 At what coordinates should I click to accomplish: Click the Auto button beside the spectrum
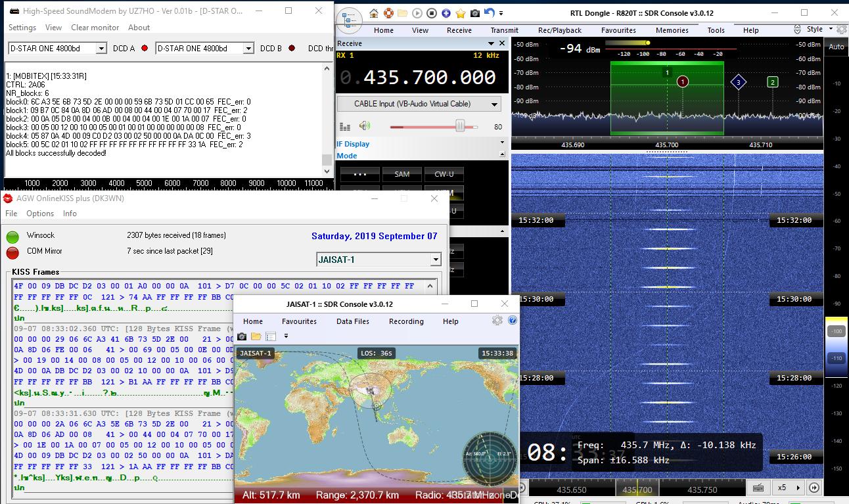point(837,47)
